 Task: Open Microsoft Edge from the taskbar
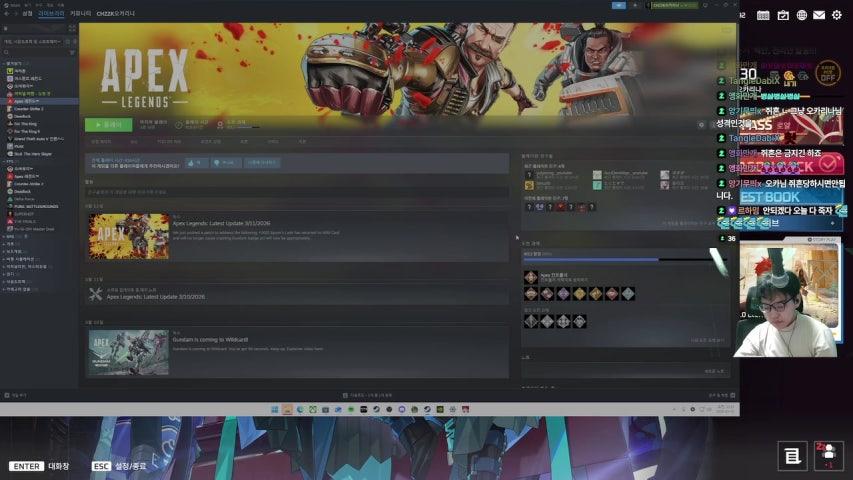(300, 409)
